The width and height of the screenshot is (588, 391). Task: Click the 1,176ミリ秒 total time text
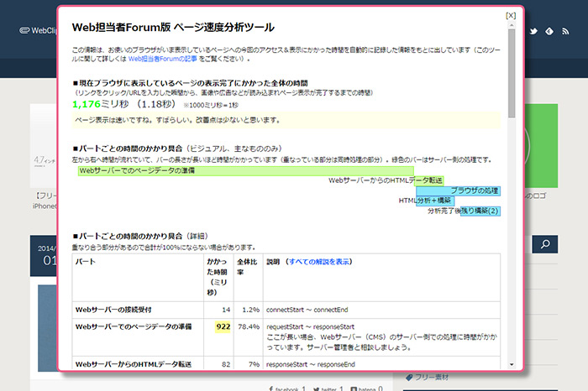(101, 104)
